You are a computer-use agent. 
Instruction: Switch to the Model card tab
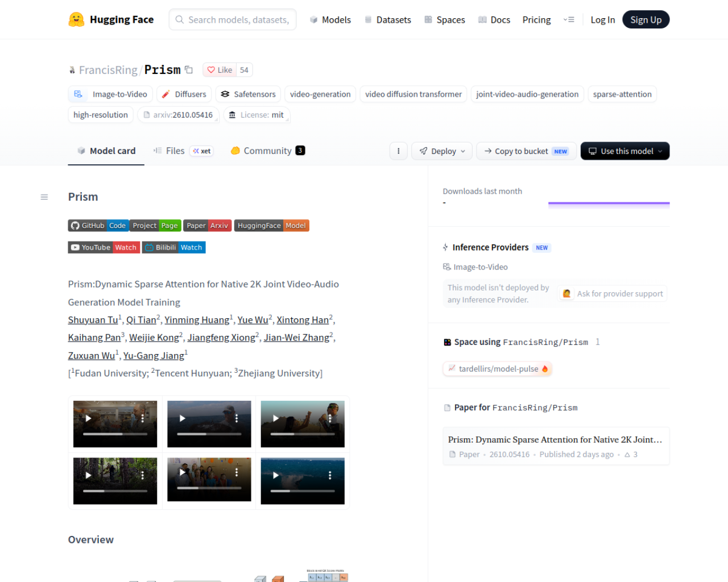click(106, 151)
